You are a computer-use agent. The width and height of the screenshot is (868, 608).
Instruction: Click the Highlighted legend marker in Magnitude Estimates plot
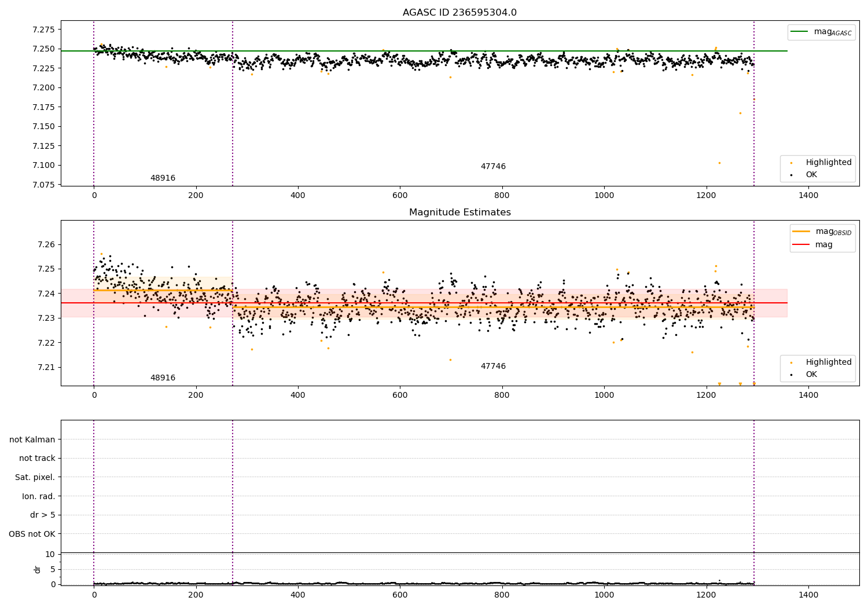pyautogui.click(x=791, y=362)
